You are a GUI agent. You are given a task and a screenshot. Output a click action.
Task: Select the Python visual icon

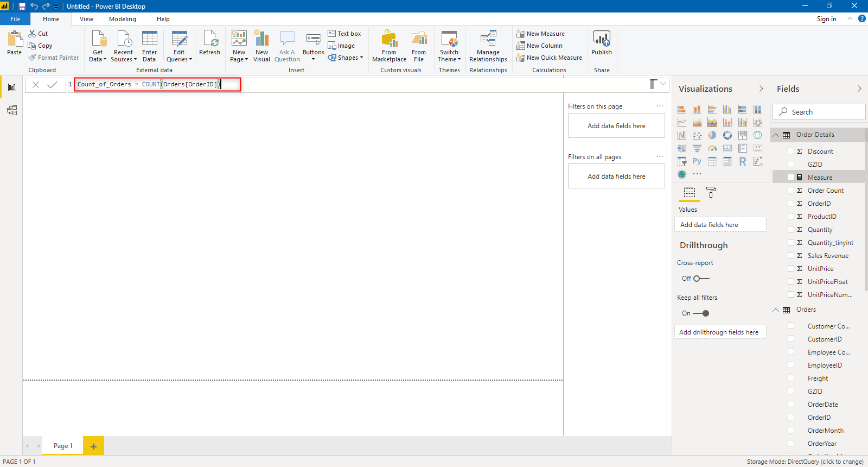(x=697, y=161)
